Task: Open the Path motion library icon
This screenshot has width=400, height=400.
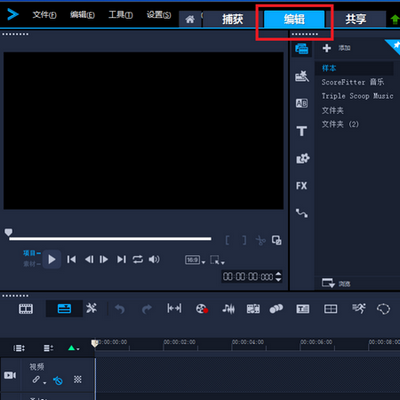Action: click(302, 213)
